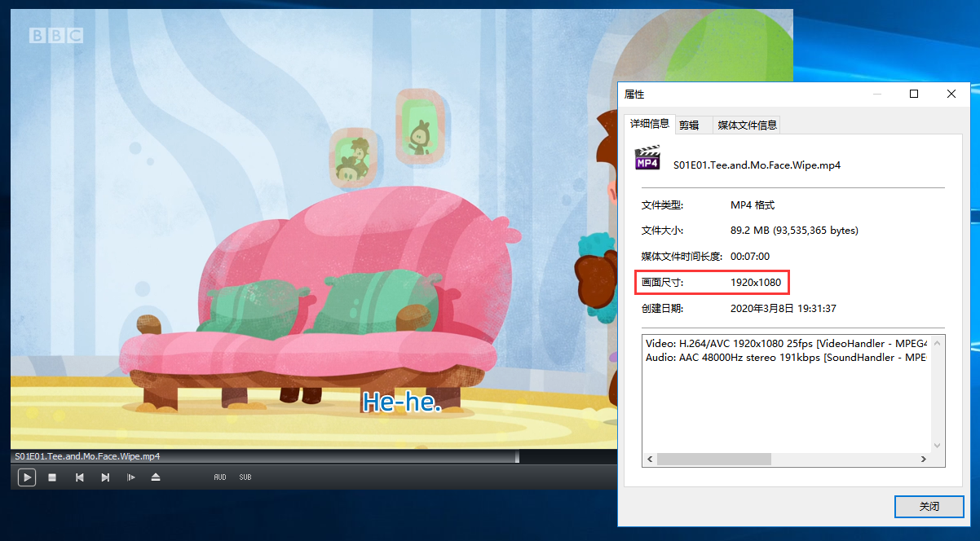Click the MP4 file type icon
Viewport: 980px width, 541px height.
coord(647,158)
